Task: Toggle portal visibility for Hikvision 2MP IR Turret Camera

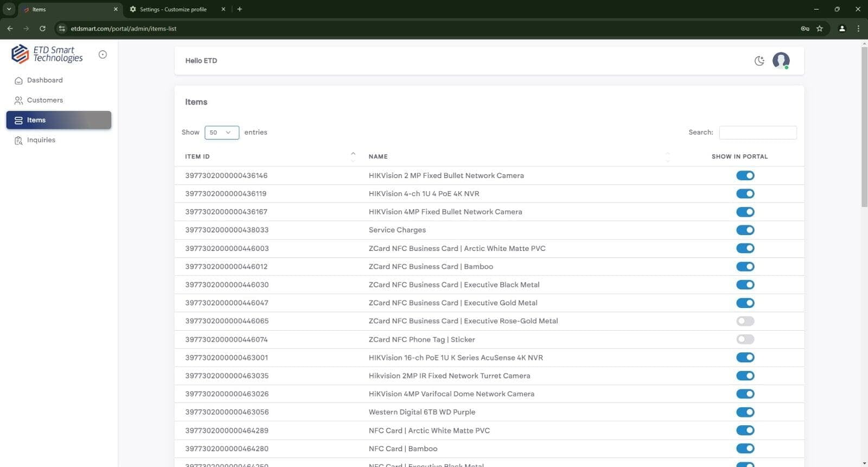Action: coord(745,376)
